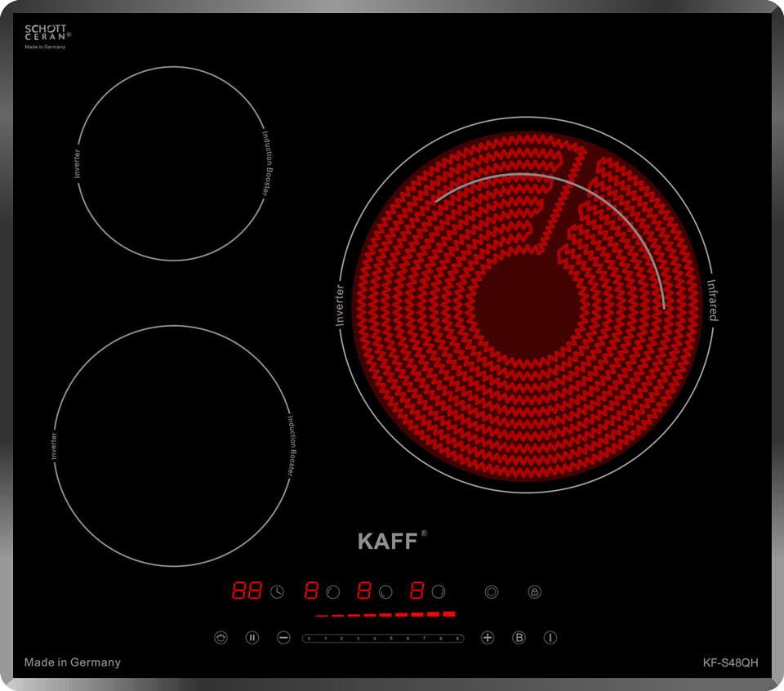Viewport: 784px width, 691px height.
Task: Tap the two-digit red timer display
Action: click(x=247, y=591)
